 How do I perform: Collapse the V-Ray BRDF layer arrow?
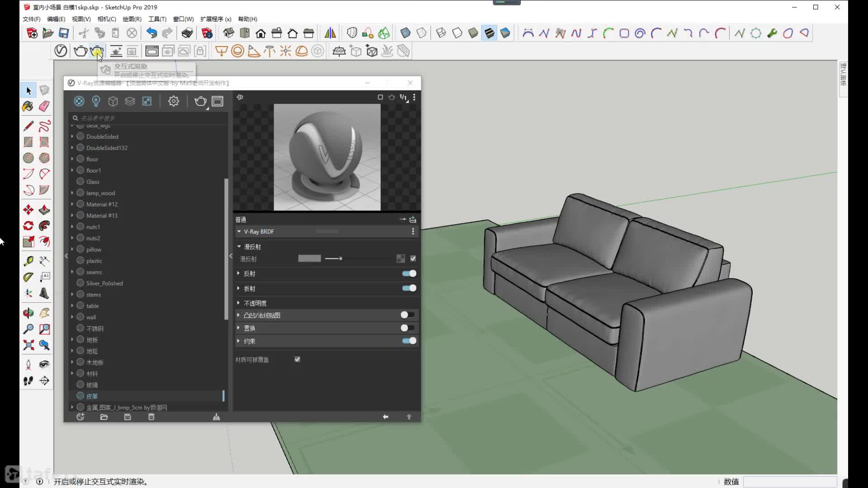tap(239, 231)
